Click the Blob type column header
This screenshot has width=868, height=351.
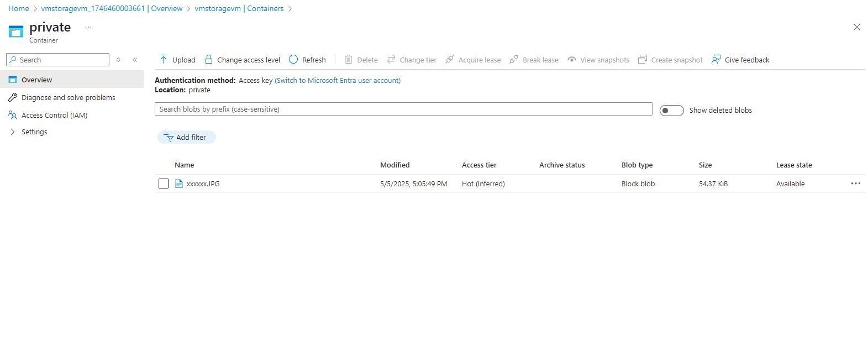point(637,165)
